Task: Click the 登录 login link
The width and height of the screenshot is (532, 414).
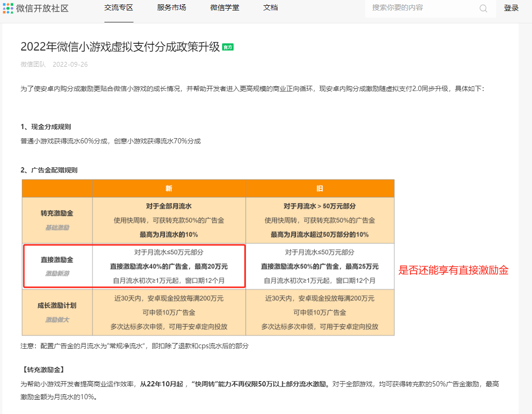Action: [x=511, y=8]
